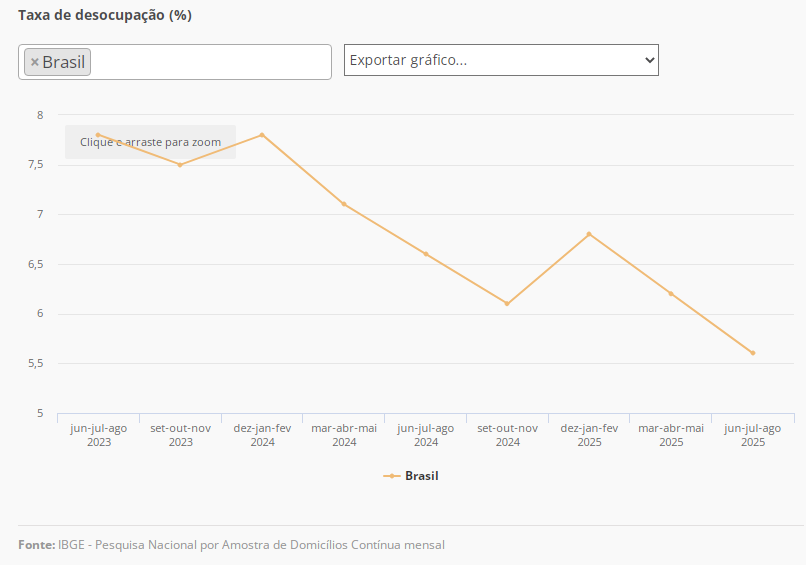Select the set-out-nov 2024 data point
This screenshot has height=565, width=806.
point(507,304)
